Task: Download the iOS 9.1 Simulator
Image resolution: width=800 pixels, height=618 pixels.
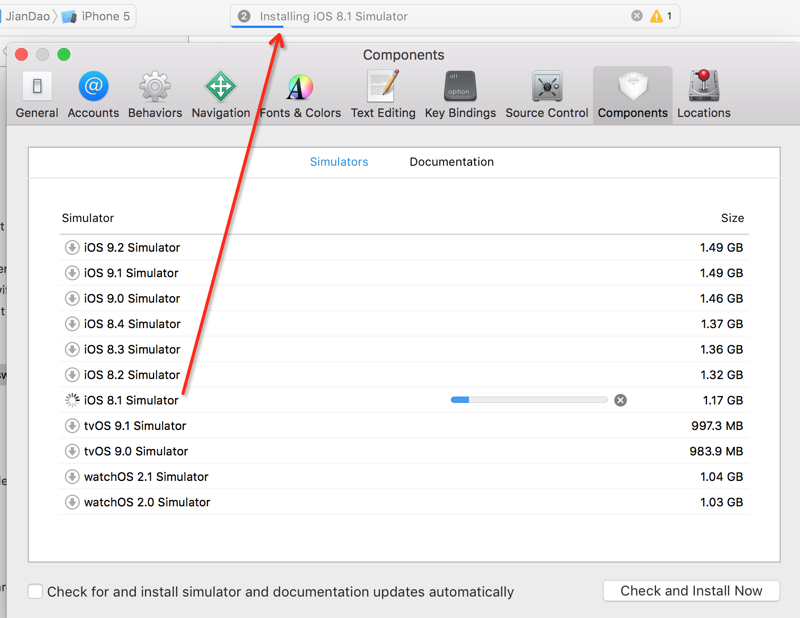Action: point(72,273)
